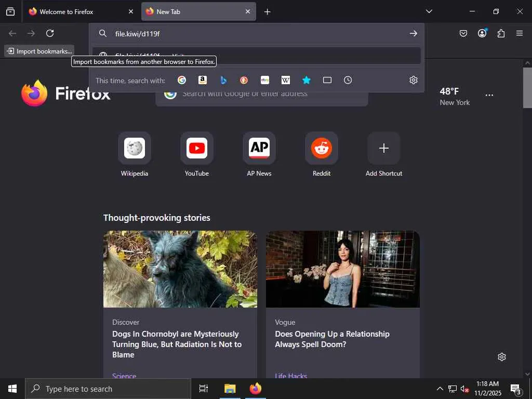Reload the current page

click(x=50, y=33)
